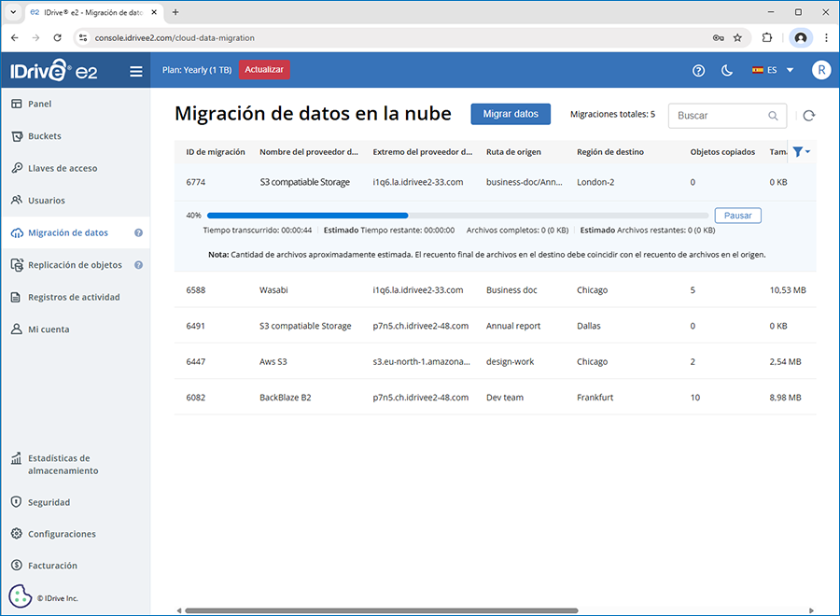Viewport: 840px width, 616px height.
Task: Open the user profile avatar menu
Action: pyautogui.click(x=820, y=71)
